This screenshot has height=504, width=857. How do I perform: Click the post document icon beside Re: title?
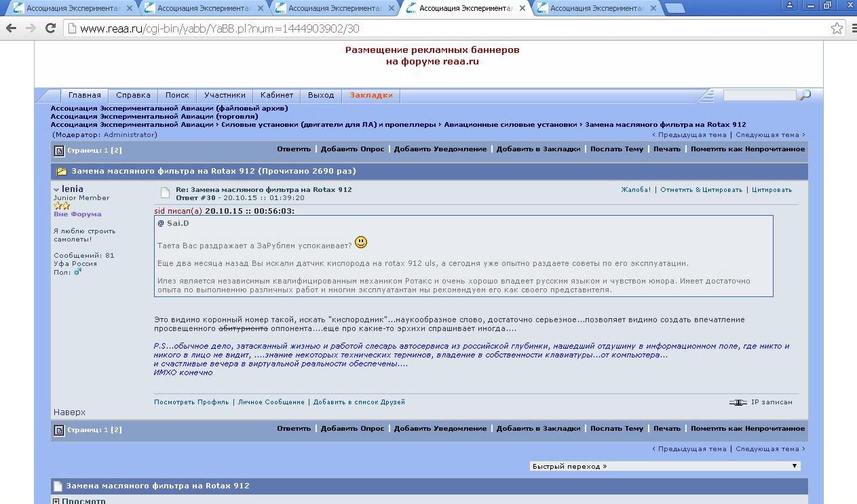point(164,193)
